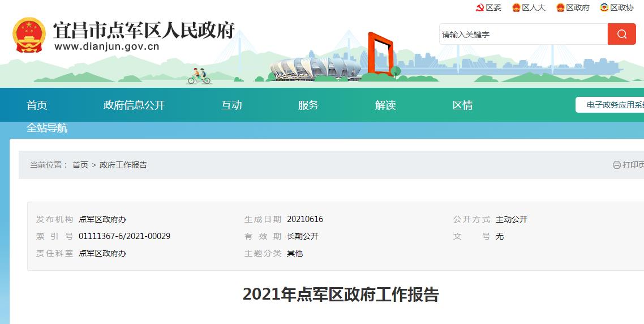The image size is (644, 324).
Task: Click 点军区政府办 next to 责任科室
Action: (x=102, y=253)
